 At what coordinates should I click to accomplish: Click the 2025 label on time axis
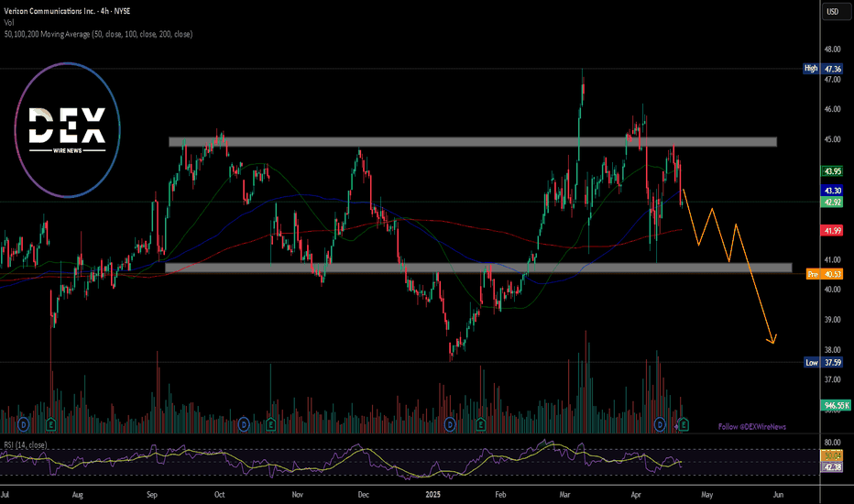coord(432,495)
